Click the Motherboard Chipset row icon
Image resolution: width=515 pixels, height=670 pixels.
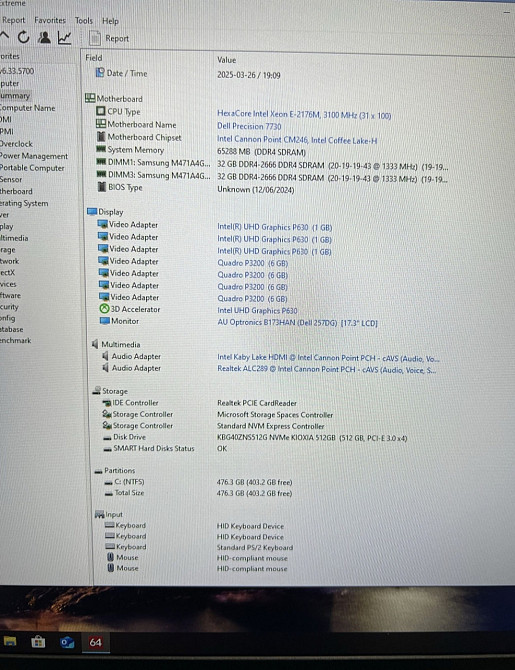[x=101, y=137]
